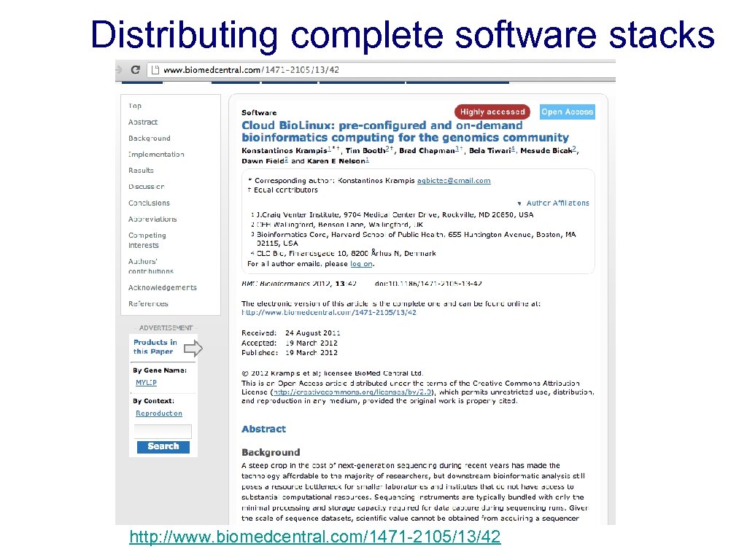The height and width of the screenshot is (560, 747).
Task: Click the Background subheading under Abstract
Action: [271, 452]
